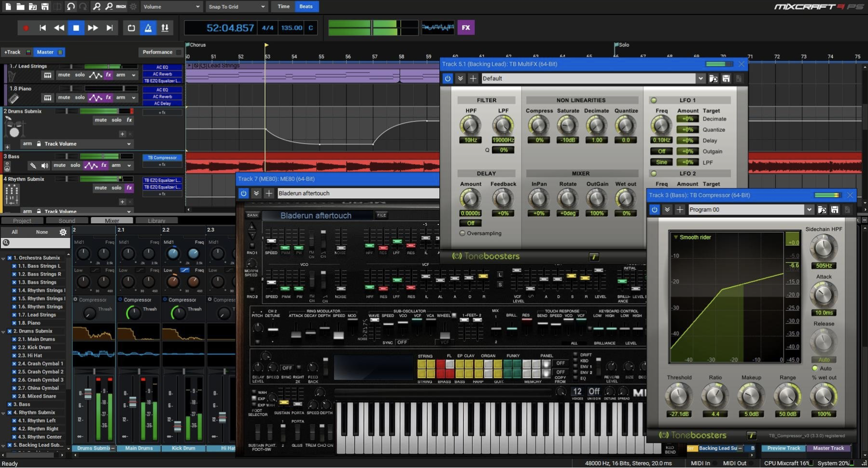868x468 pixels.
Task: Click the Bladerun aftertouch preset field in ME80
Action: (x=358, y=193)
